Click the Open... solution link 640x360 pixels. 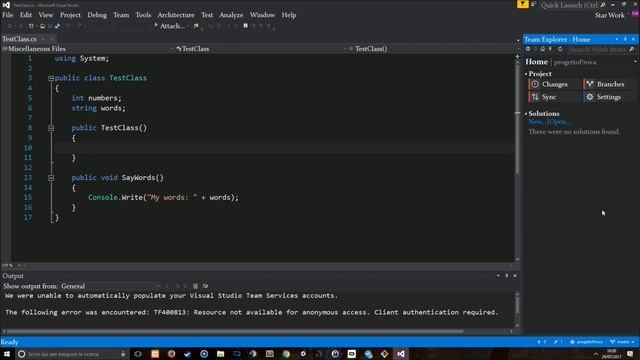click(559, 122)
